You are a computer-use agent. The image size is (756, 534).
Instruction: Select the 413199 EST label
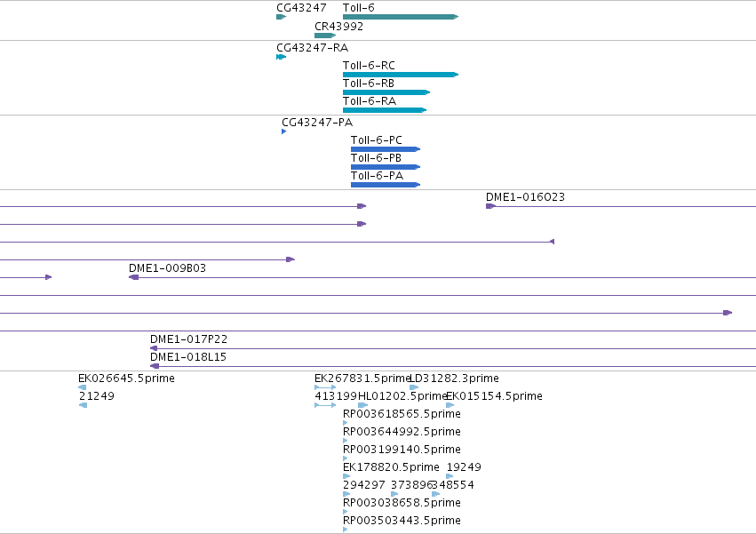[x=336, y=396]
